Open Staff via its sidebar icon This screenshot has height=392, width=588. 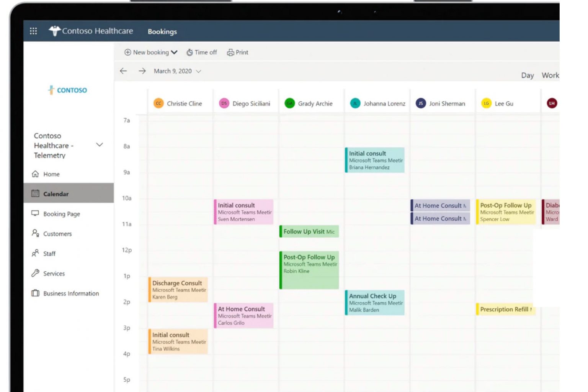pyautogui.click(x=35, y=253)
